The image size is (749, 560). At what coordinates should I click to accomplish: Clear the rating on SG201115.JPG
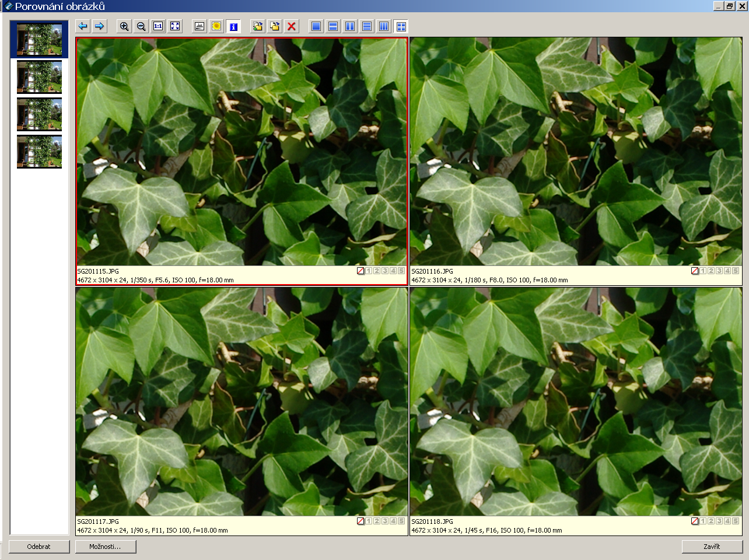[x=360, y=271]
